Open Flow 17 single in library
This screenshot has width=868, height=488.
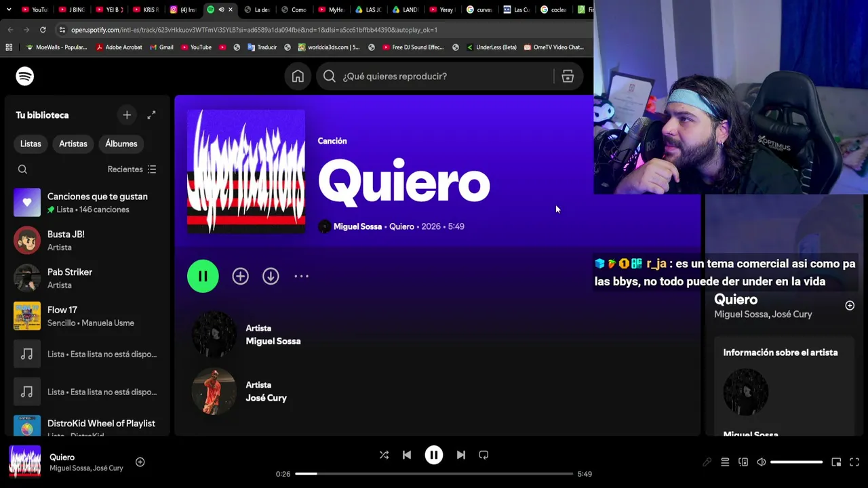86,316
